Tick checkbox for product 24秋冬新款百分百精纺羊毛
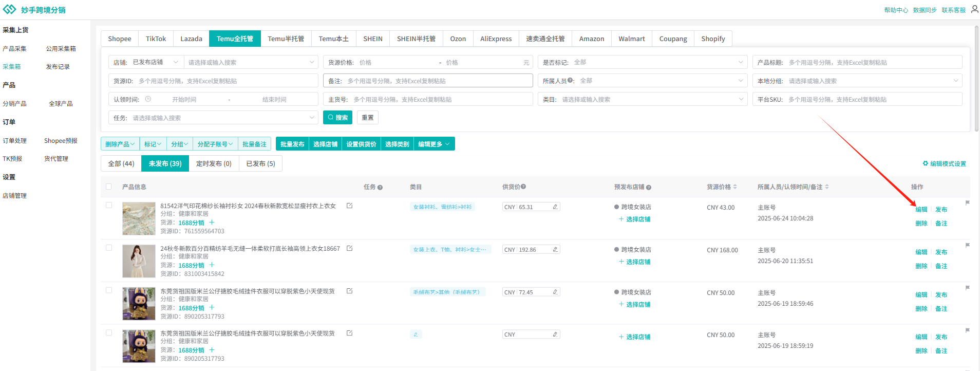The image size is (980, 371). click(x=108, y=248)
